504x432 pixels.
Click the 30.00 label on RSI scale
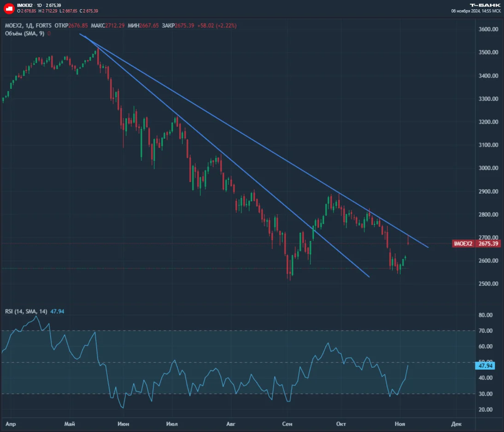[486, 394]
